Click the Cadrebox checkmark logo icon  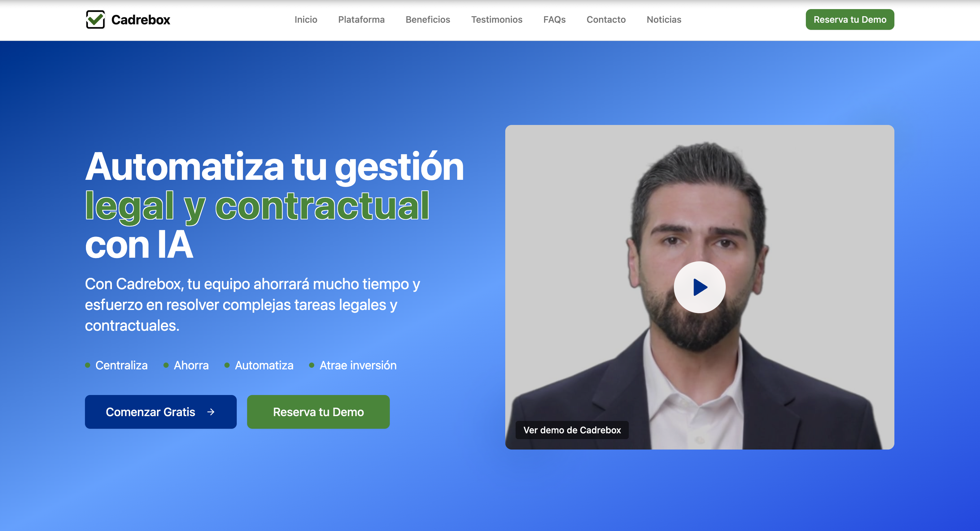[x=95, y=19]
